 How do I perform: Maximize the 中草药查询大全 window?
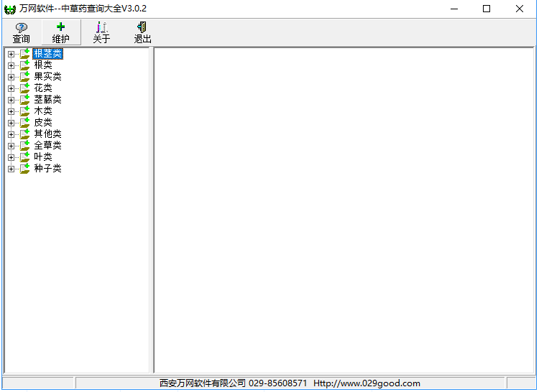487,9
